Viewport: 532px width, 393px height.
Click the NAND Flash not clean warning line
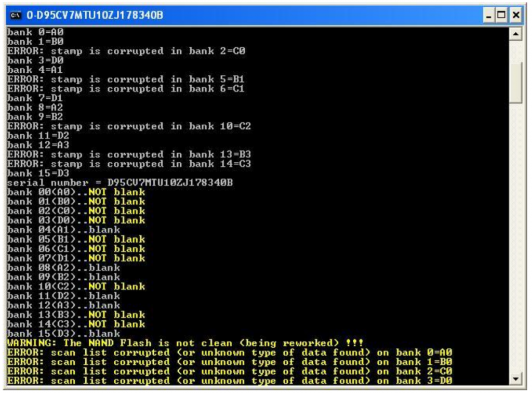(185, 343)
